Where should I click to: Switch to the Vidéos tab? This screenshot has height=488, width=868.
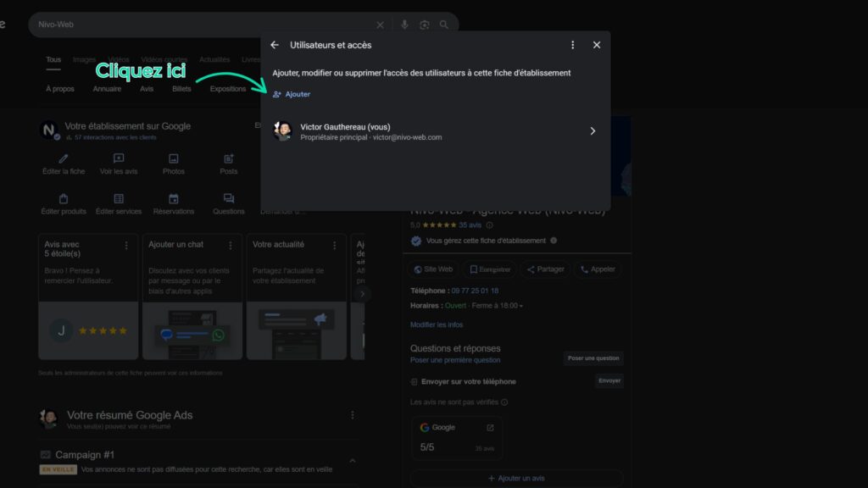point(119,60)
